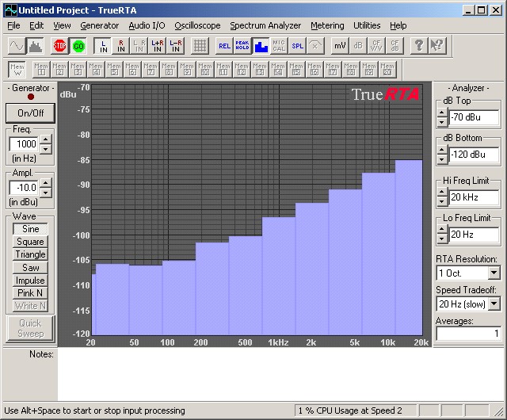Click the generator On/Off button
The width and height of the screenshot is (507, 420).
click(x=30, y=113)
